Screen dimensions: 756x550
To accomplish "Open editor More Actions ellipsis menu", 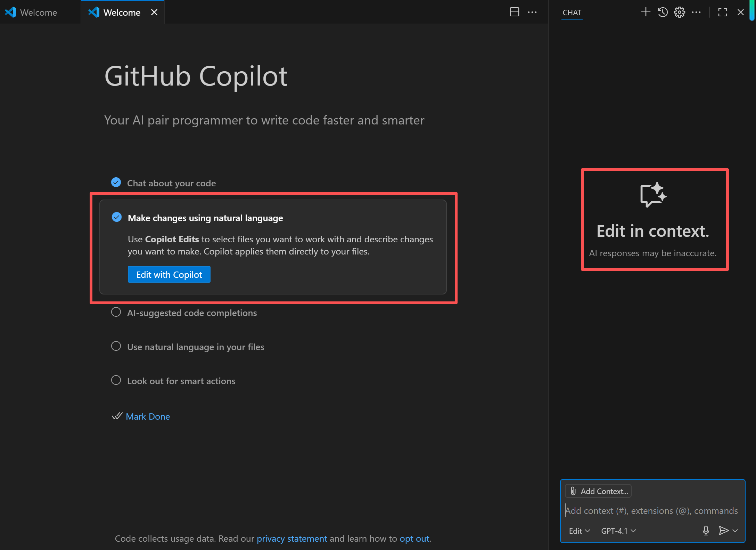I will [x=532, y=12].
